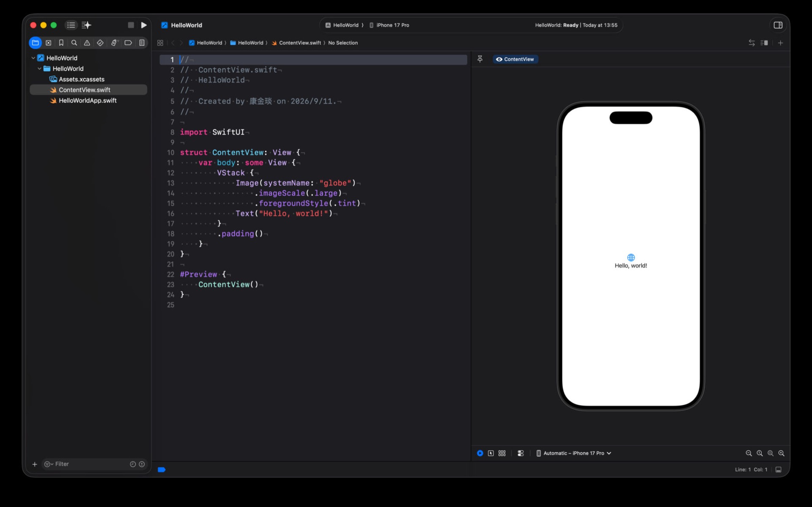
Task: Open the Find navigator magnifier
Action: (x=74, y=43)
